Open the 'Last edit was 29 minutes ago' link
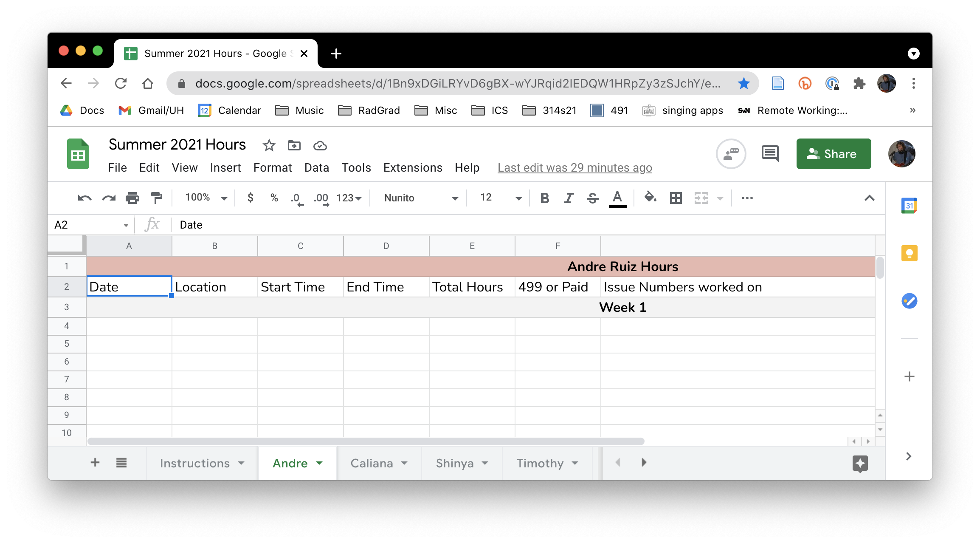980x543 pixels. click(574, 167)
